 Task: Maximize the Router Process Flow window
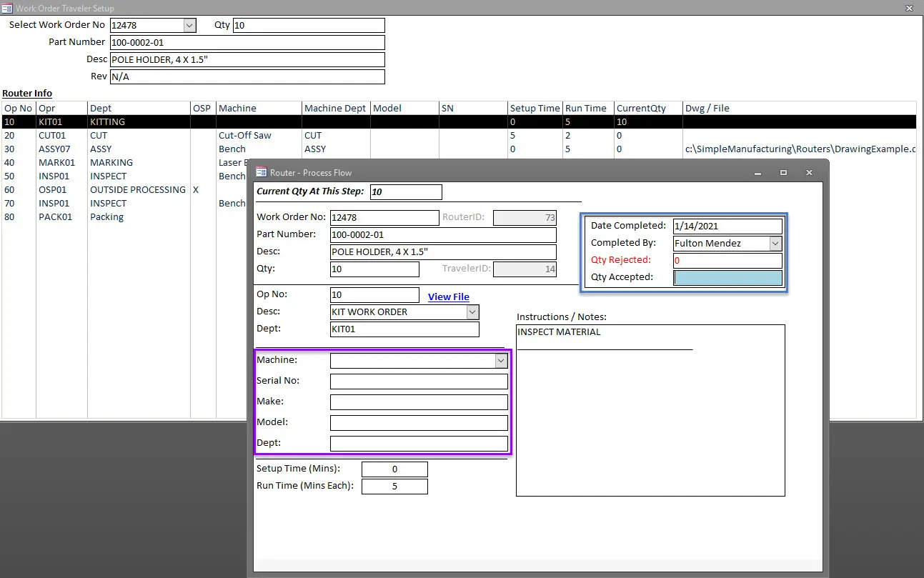783,173
